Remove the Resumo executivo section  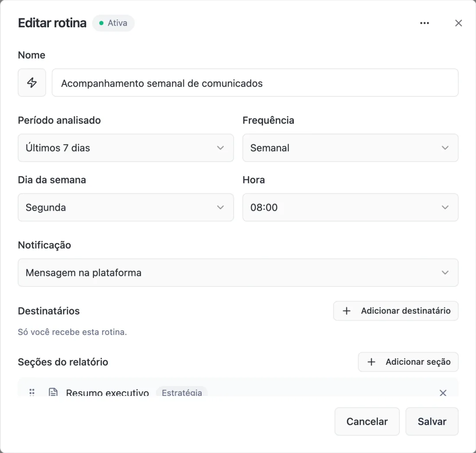point(443,392)
